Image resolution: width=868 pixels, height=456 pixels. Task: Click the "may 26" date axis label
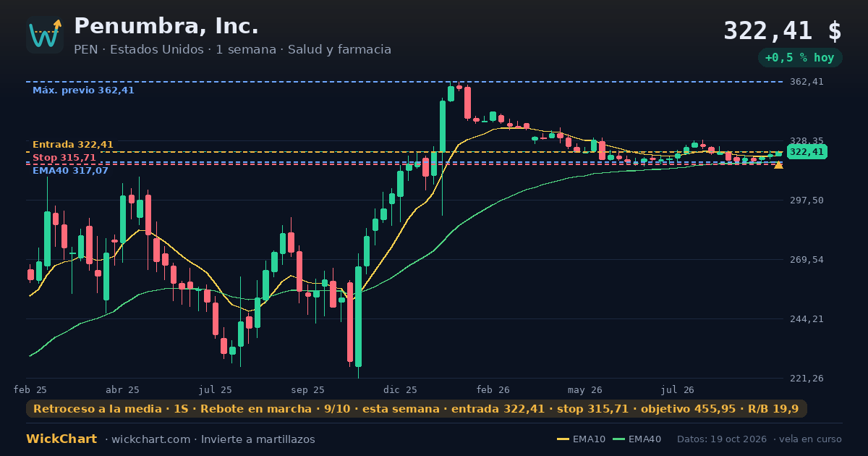point(585,389)
